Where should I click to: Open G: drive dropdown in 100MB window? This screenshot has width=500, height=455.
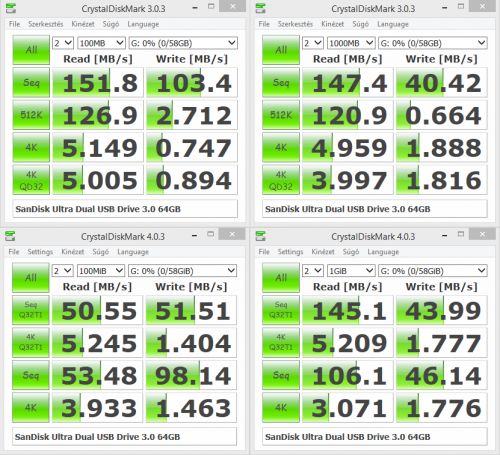[x=183, y=43]
